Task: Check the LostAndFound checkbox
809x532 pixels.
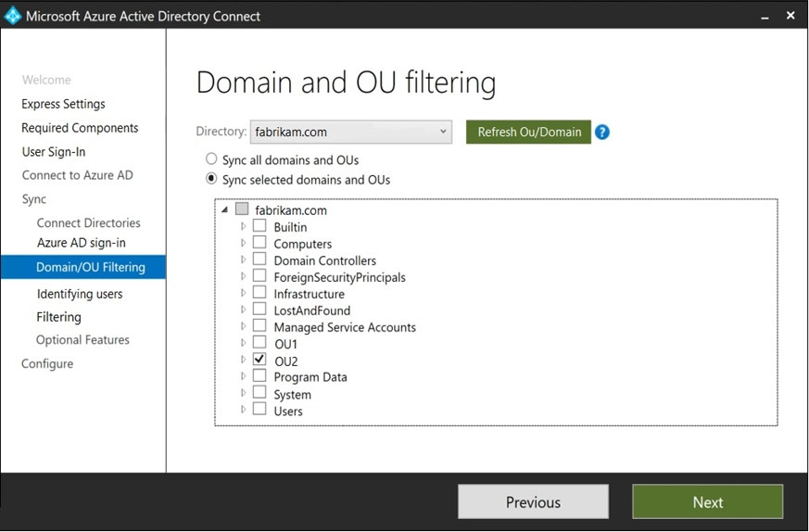Action: coord(259,309)
